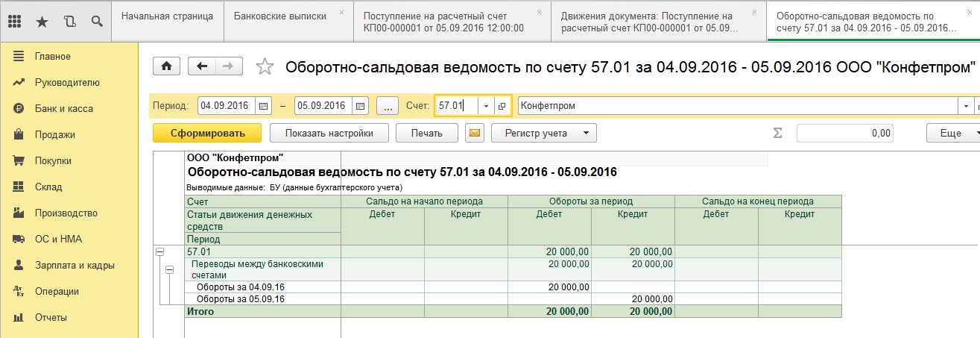Collapse the Переводы между банковскими счетами group
The width and height of the screenshot is (980, 338).
[170, 269]
